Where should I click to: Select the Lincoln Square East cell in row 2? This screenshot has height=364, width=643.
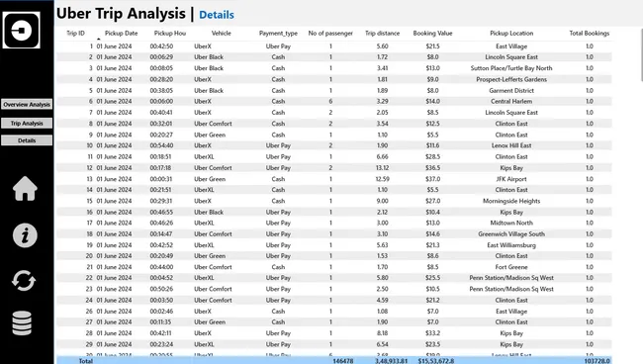click(511, 57)
